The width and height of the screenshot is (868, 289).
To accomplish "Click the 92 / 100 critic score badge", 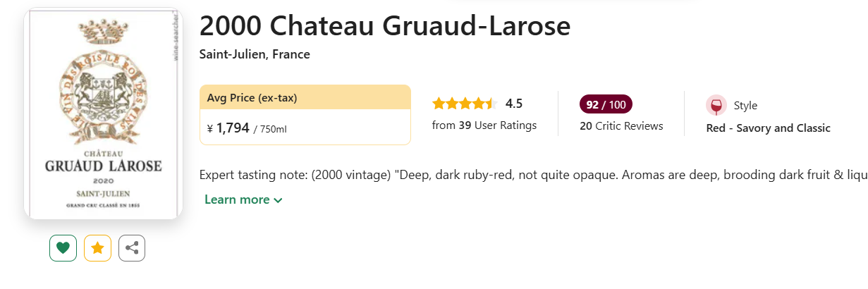I will pos(606,104).
